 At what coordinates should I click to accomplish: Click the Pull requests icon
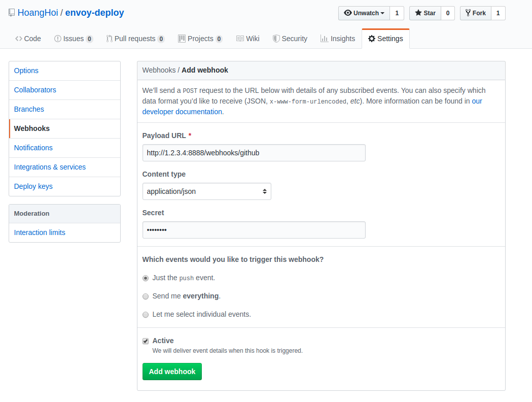pyautogui.click(x=109, y=39)
